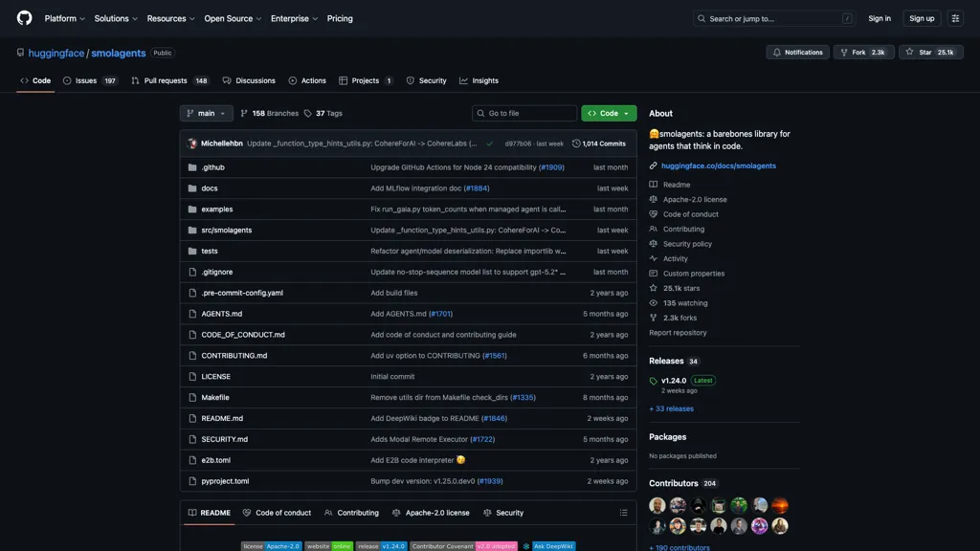Expand the Solutions menu
The height and width of the screenshot is (551, 980).
(x=116, y=19)
